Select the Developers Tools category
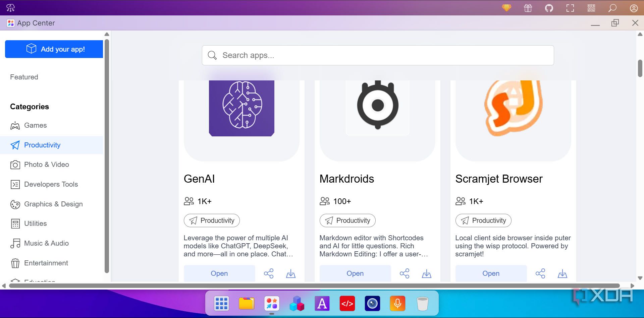 click(52, 184)
